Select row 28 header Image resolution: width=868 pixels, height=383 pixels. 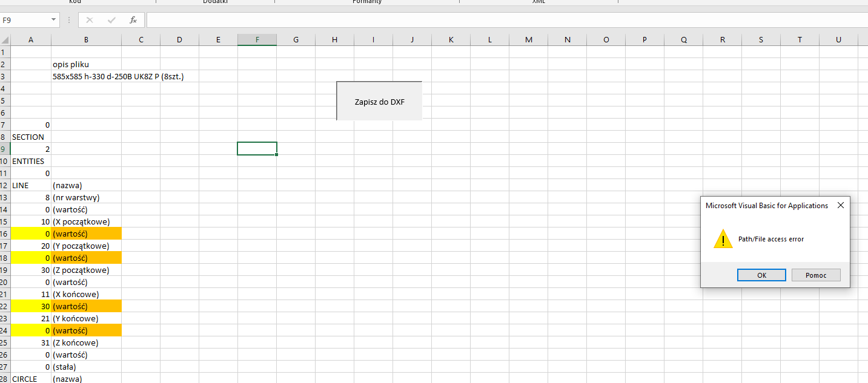[x=5, y=379]
